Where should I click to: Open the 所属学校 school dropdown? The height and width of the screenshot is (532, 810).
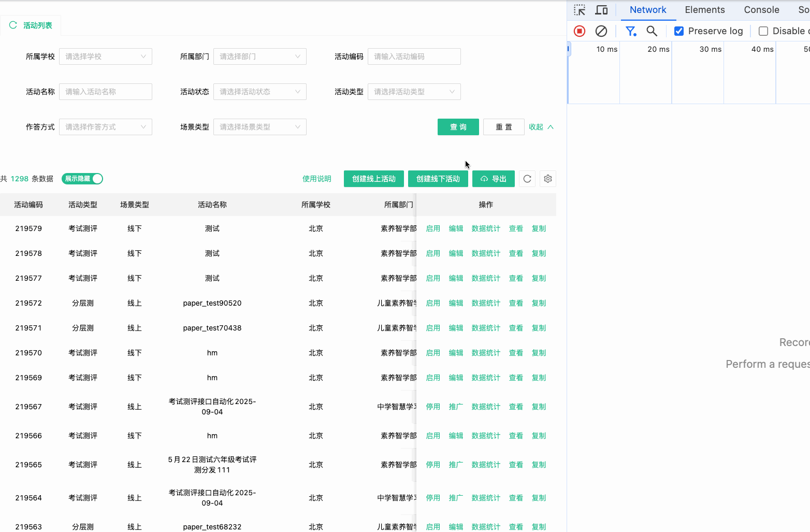click(x=105, y=56)
